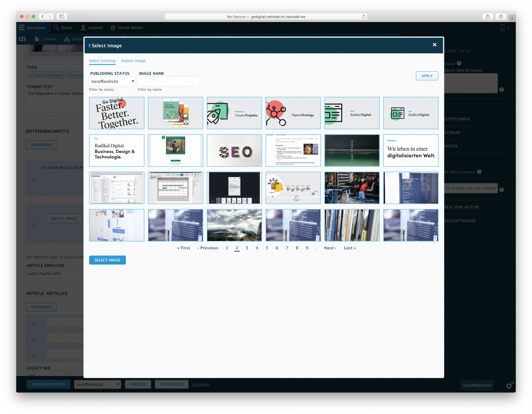Open Suche in the admin toolbar
This screenshot has height=414, width=532.
coord(63,28)
